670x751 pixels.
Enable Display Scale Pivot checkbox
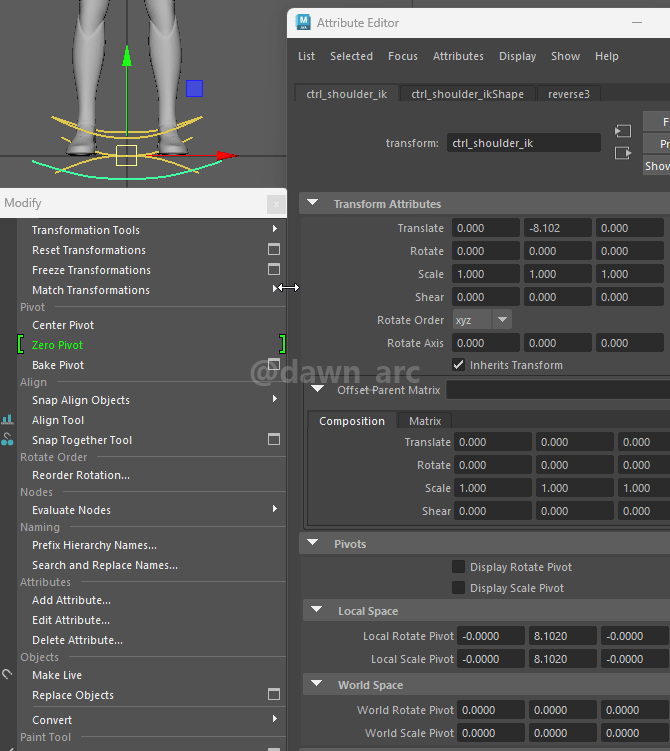[458, 588]
